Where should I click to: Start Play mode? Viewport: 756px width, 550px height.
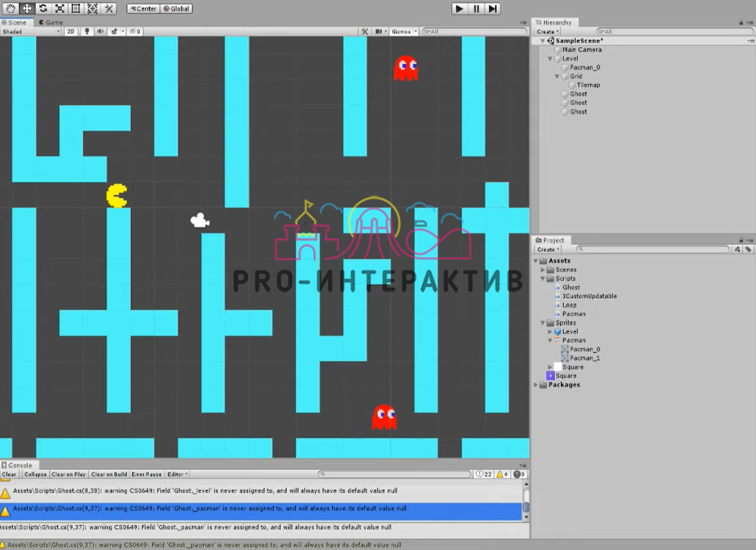click(x=459, y=8)
